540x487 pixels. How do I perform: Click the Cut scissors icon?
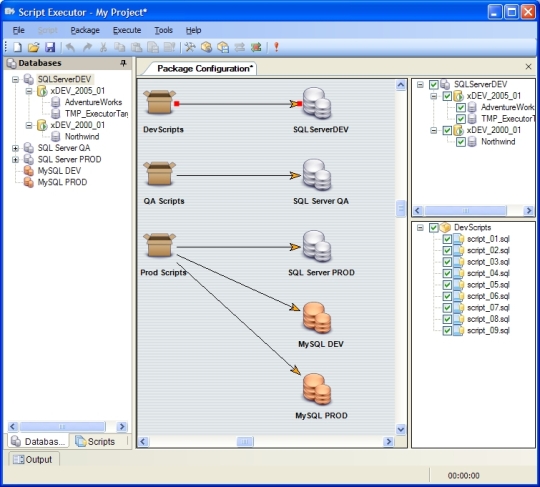click(x=103, y=47)
